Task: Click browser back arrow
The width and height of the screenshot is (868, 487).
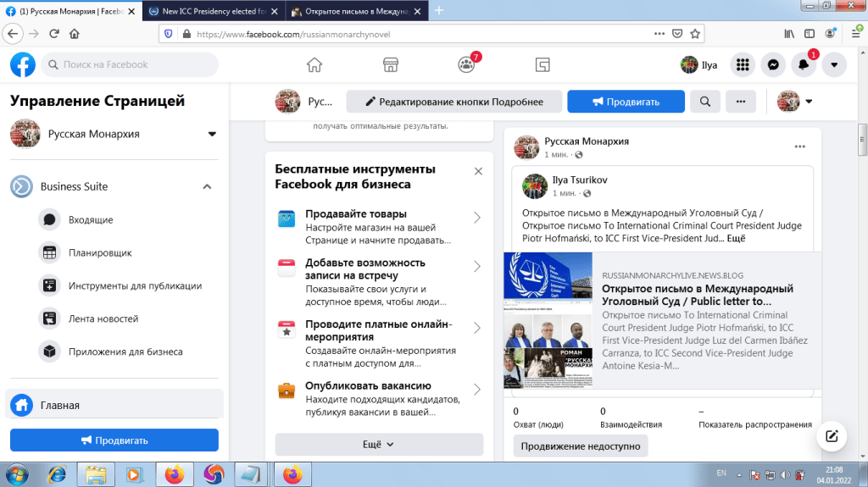Action: tap(13, 34)
